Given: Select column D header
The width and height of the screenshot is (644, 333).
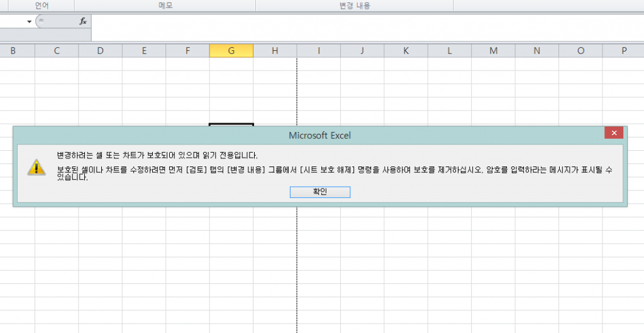Looking at the screenshot, I should click(100, 51).
